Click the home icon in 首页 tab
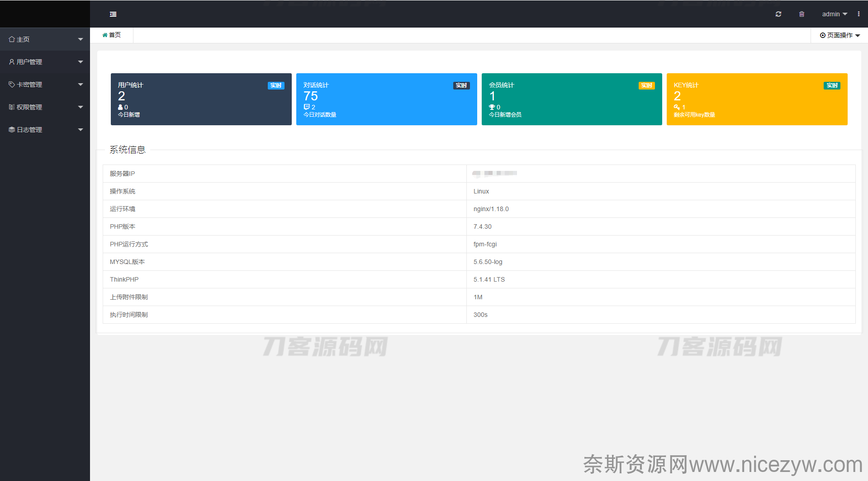868x481 pixels. [x=105, y=35]
